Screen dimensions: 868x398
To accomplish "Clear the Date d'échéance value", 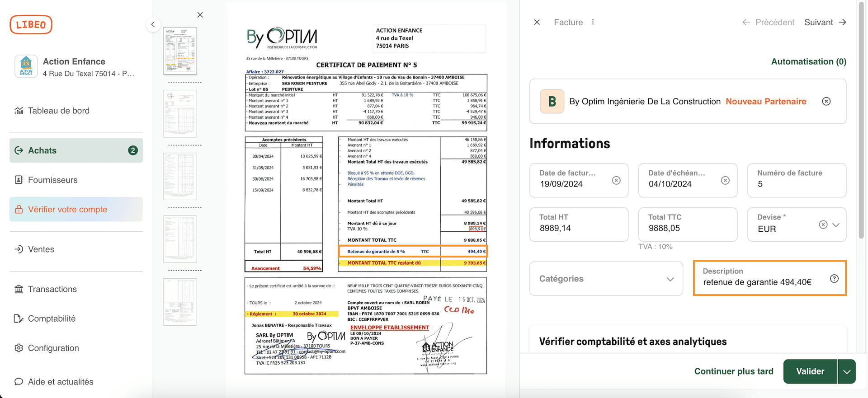I will click(725, 180).
